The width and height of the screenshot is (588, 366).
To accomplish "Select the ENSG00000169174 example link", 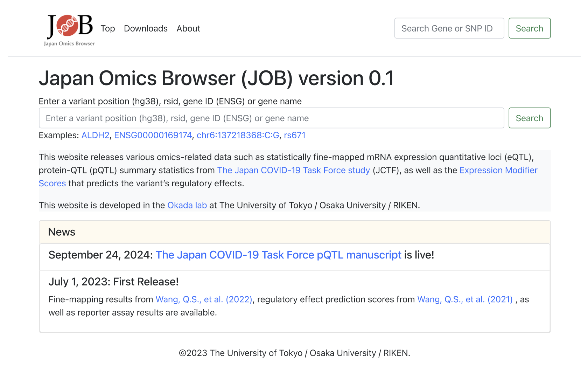I will pos(153,135).
